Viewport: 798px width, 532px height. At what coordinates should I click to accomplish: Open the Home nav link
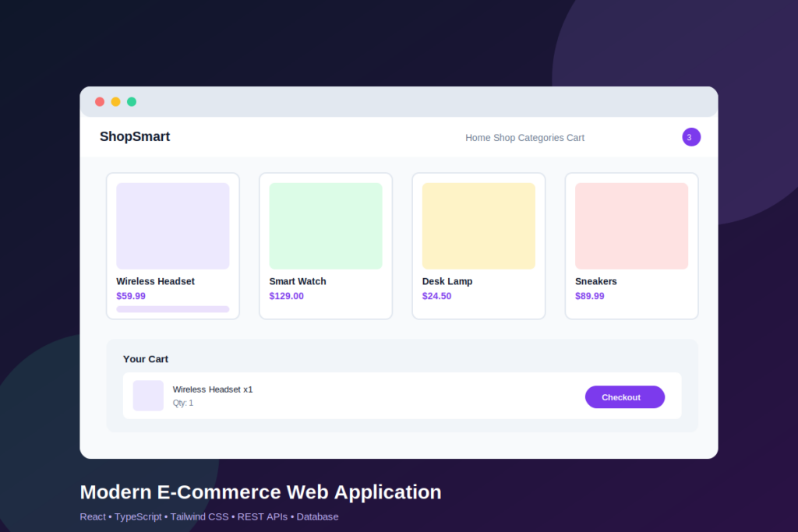coord(478,138)
